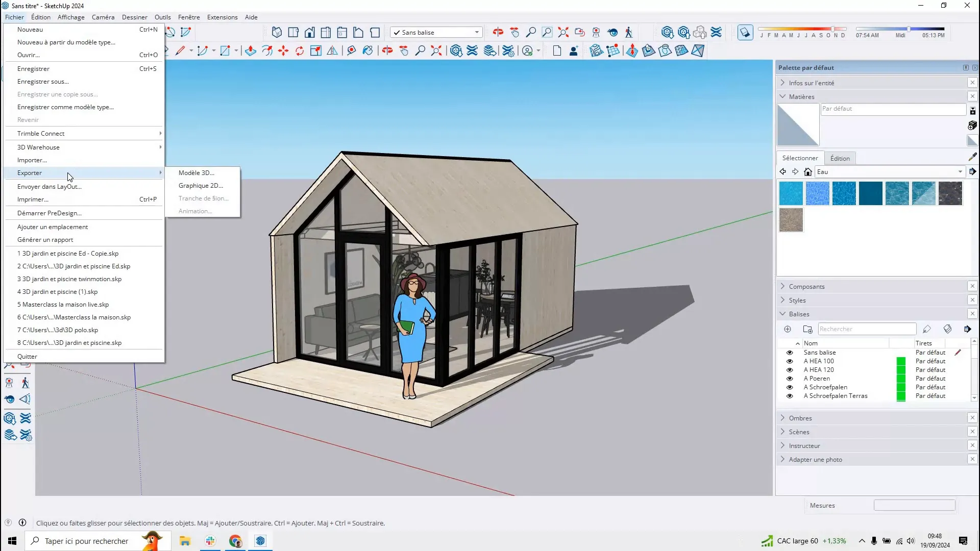Click Create Material icon in Matières panel
This screenshot has height=551, width=980.
click(972, 125)
